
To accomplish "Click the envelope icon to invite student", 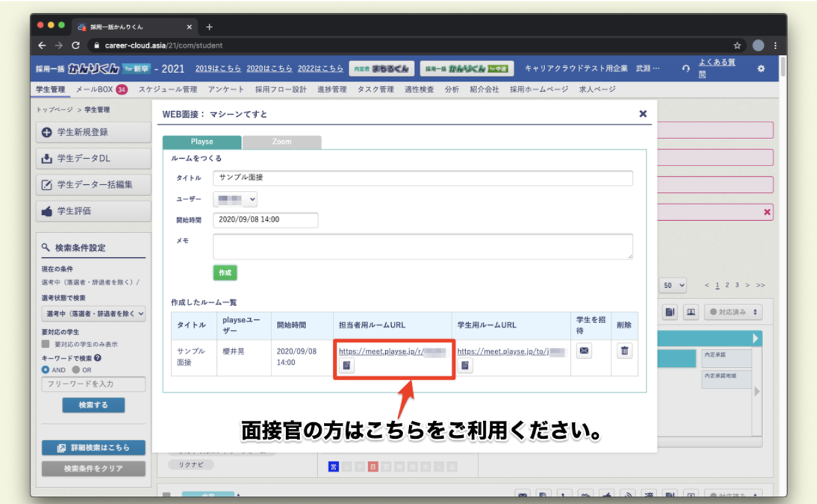I will click(584, 351).
